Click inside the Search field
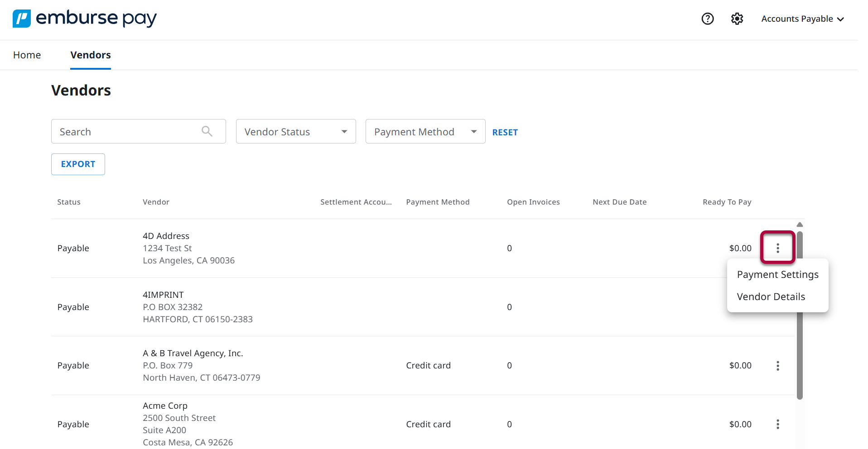This screenshot has width=868, height=449. [127, 131]
